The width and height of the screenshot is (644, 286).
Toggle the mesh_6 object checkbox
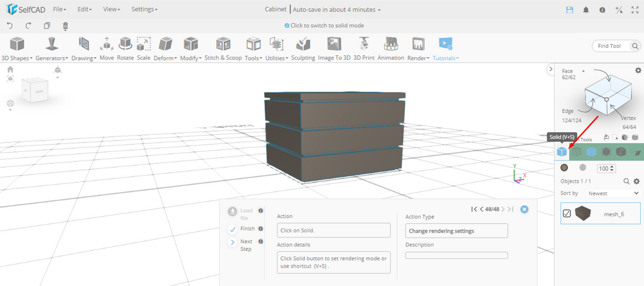click(x=567, y=214)
